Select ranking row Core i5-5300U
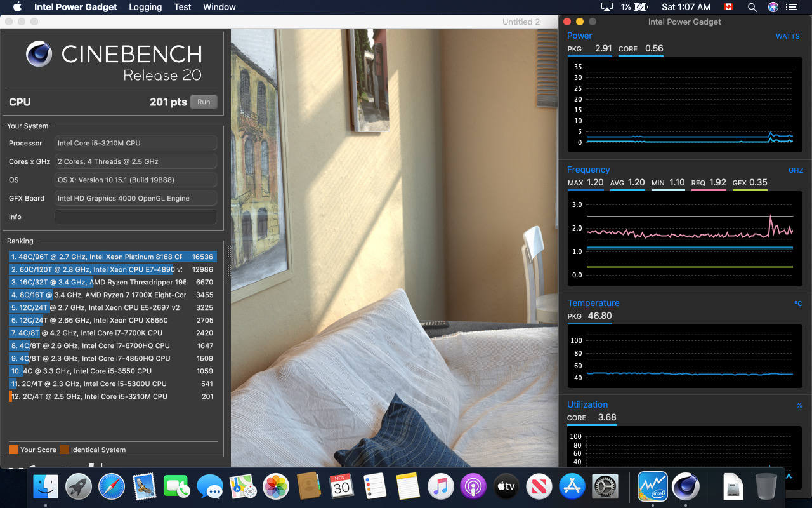 point(113,384)
